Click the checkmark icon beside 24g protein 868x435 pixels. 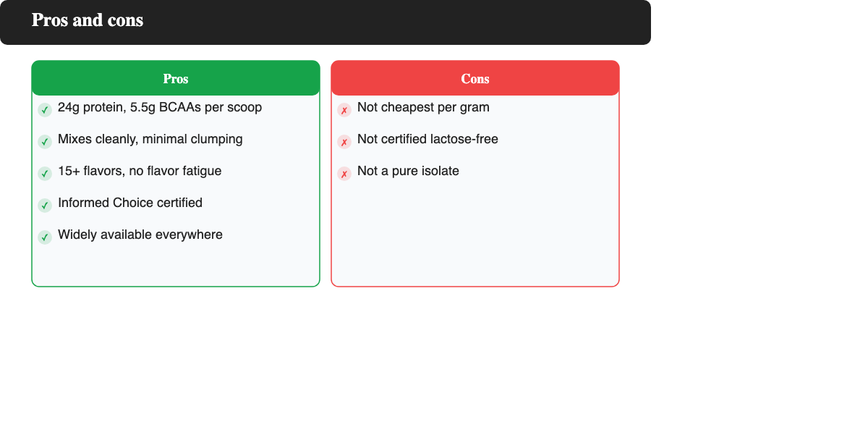pyautogui.click(x=45, y=110)
